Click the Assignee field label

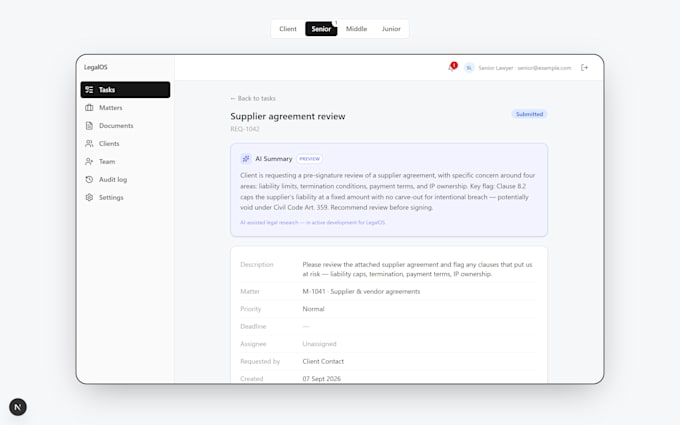(253, 344)
